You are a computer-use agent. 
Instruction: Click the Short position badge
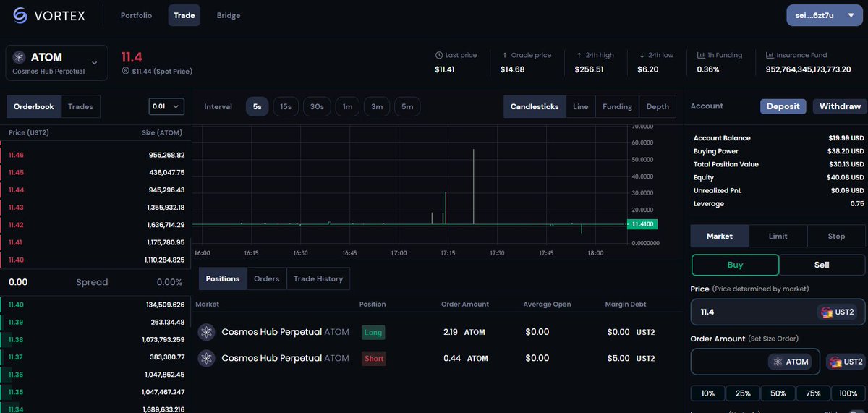pyautogui.click(x=374, y=358)
